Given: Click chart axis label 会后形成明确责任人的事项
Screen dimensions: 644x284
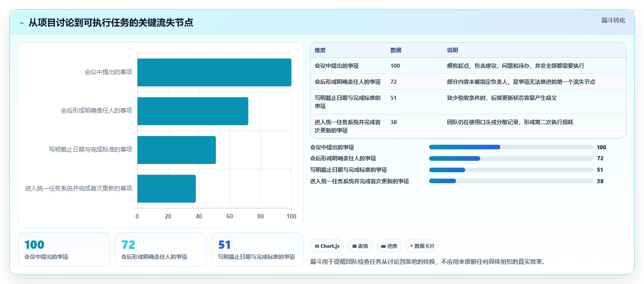Looking at the screenshot, I should coord(97,111).
